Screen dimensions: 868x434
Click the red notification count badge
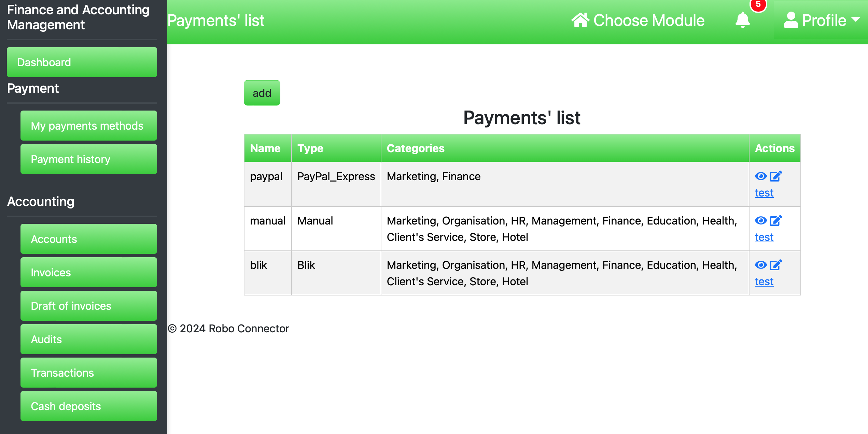pyautogui.click(x=758, y=5)
